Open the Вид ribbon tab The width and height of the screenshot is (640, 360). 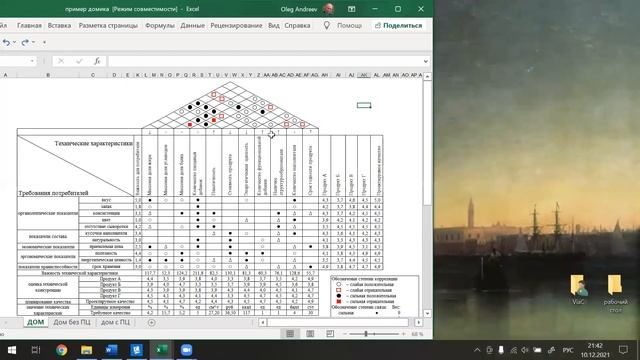pyautogui.click(x=274, y=25)
